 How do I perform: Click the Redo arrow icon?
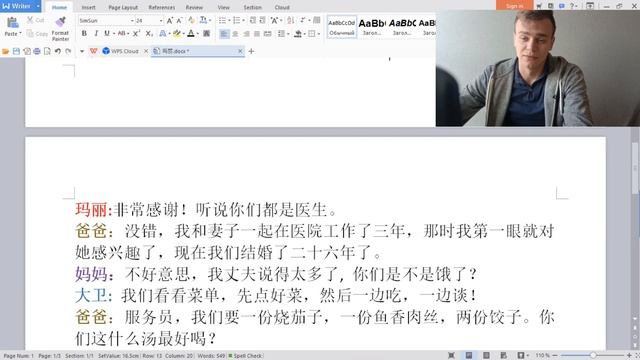(x=68, y=51)
